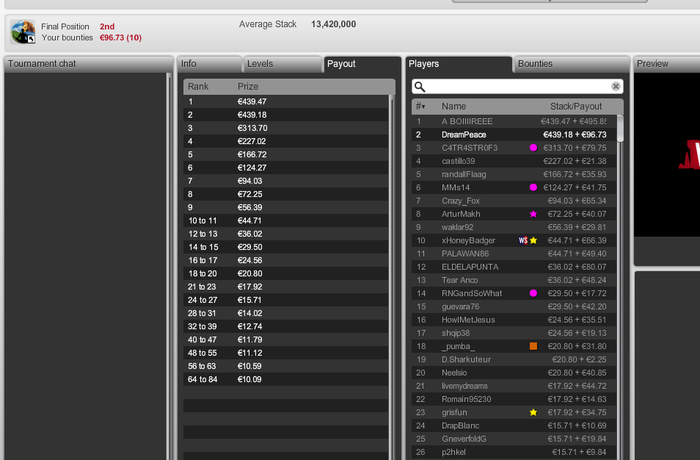Screen dimensions: 700x460
Task: Select player row Tear Anco
Action: pos(514,280)
